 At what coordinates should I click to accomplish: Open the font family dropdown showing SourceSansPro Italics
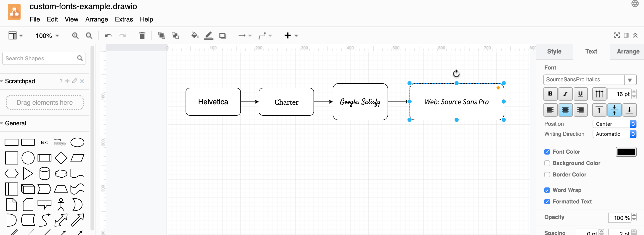click(630, 80)
